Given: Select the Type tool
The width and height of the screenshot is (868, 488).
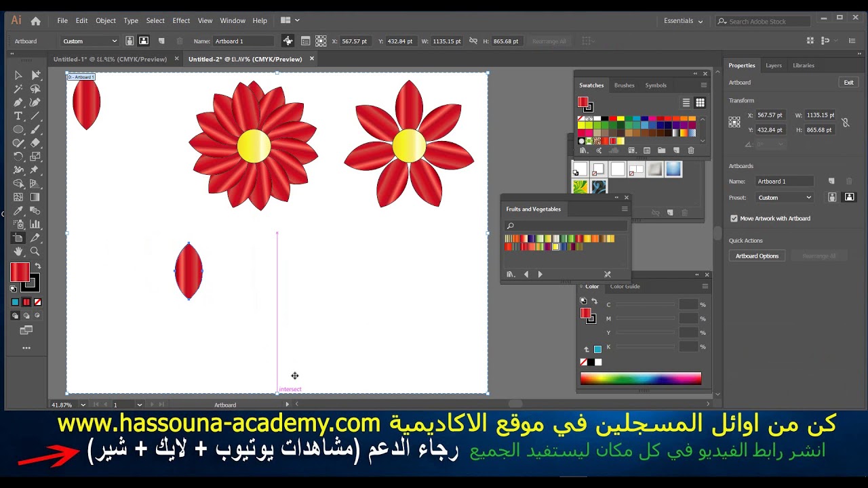Looking at the screenshot, I should point(18,116).
